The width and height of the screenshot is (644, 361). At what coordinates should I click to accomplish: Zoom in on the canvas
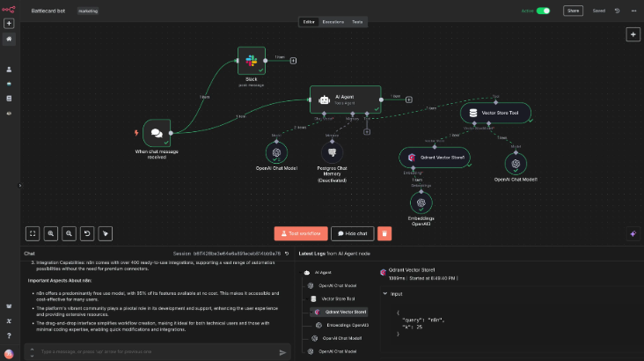[50, 233]
